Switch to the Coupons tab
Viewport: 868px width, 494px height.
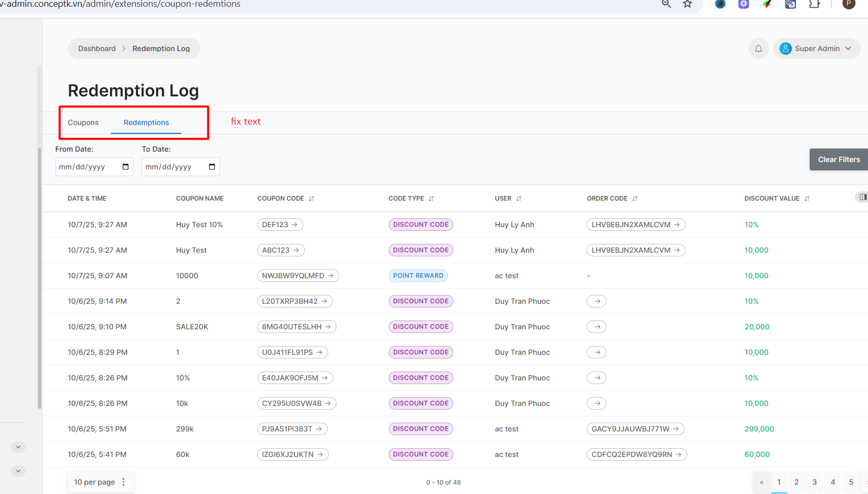coord(83,122)
